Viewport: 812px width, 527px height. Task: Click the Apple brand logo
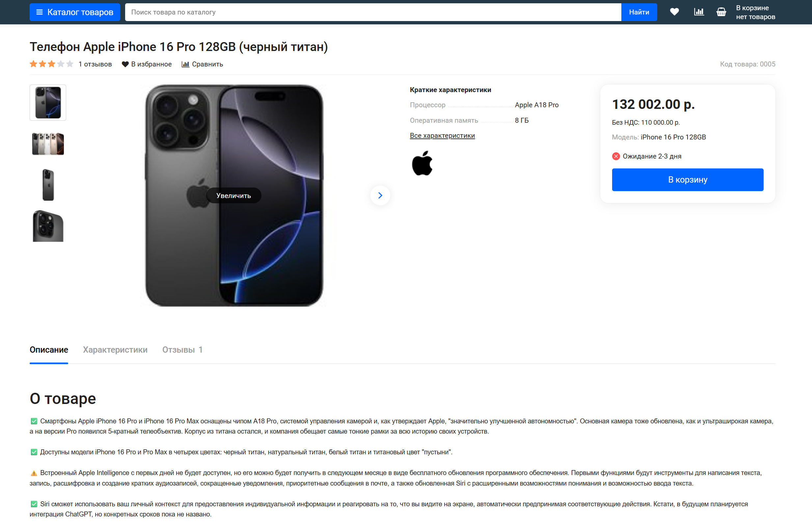(x=422, y=163)
